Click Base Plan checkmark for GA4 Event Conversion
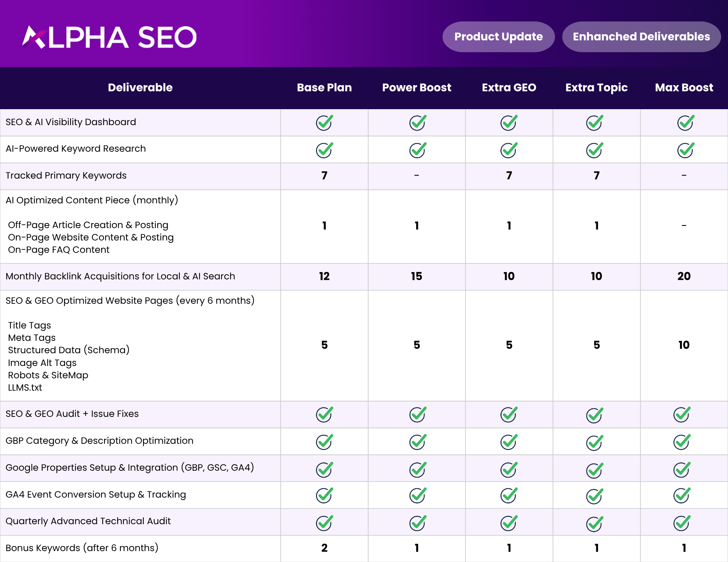This screenshot has height=562, width=728. tap(324, 495)
